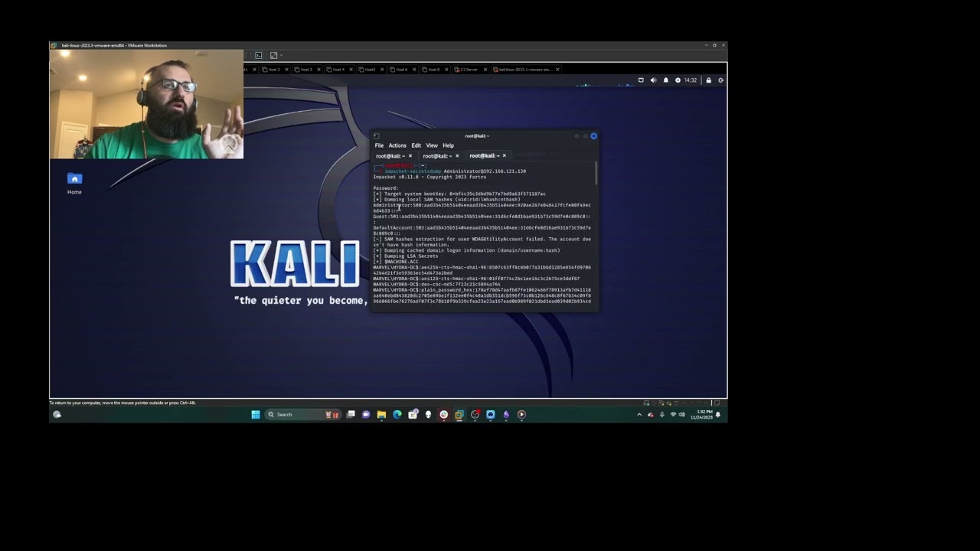Image resolution: width=980 pixels, height=551 pixels.
Task: Click the Kali panel 14:32 clock
Action: 690,80
